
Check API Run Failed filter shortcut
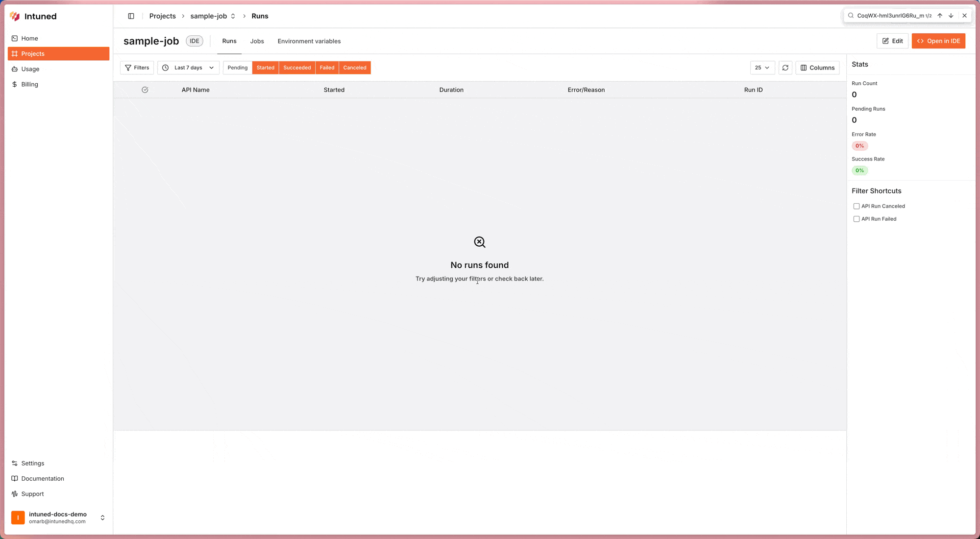856,219
